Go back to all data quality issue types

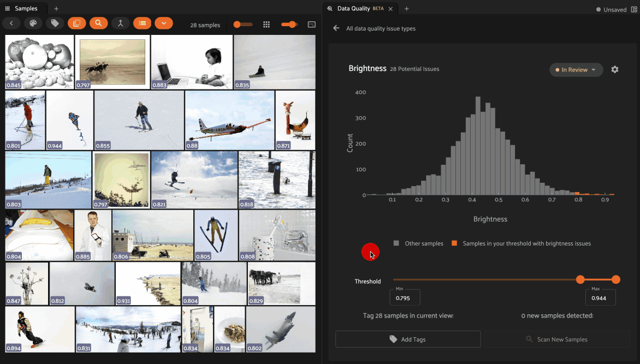point(336,28)
